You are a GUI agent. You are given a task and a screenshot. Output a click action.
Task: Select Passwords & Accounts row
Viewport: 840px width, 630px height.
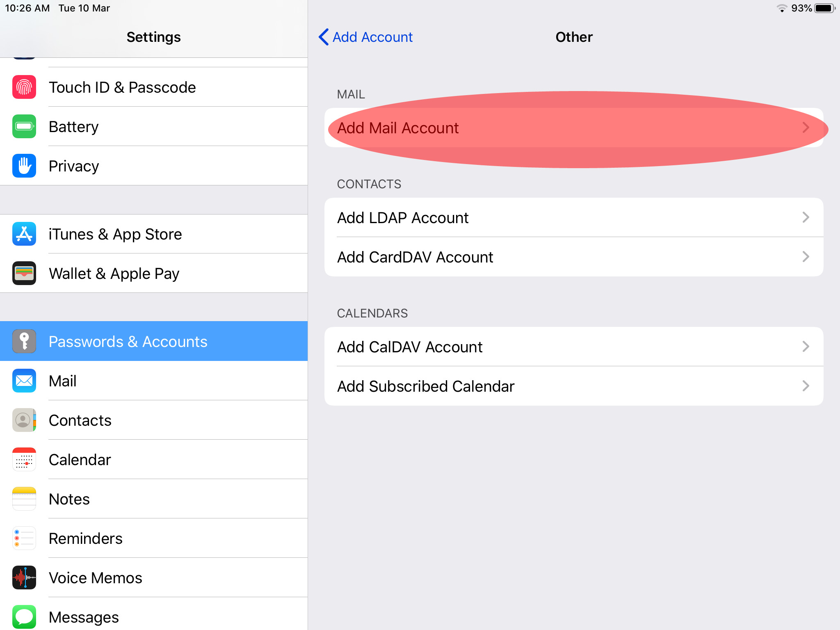(154, 341)
